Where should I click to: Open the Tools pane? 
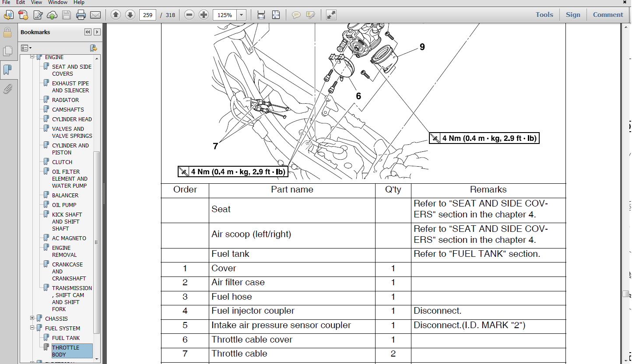coord(544,14)
